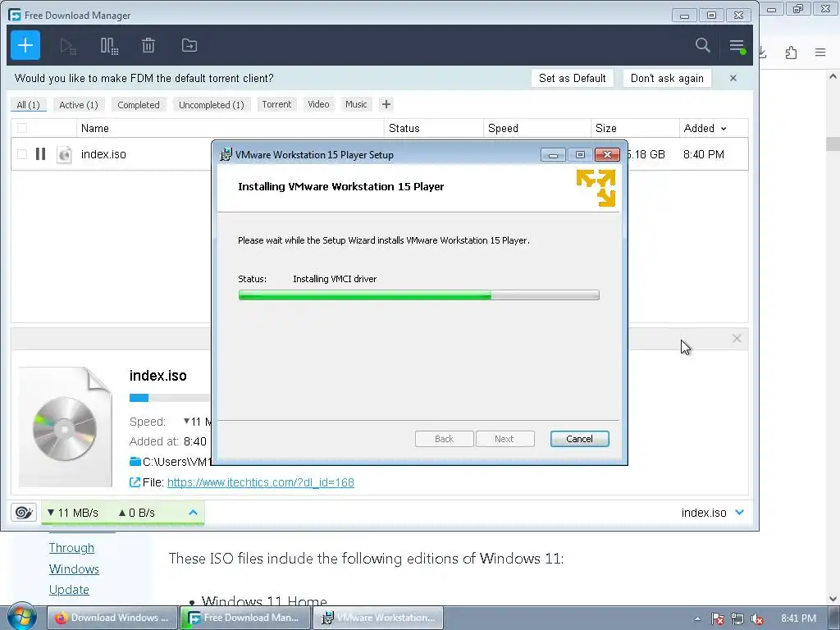The width and height of the screenshot is (840, 630).
Task: Switch to Download Windows Firefox taskbar button
Action: (112, 618)
